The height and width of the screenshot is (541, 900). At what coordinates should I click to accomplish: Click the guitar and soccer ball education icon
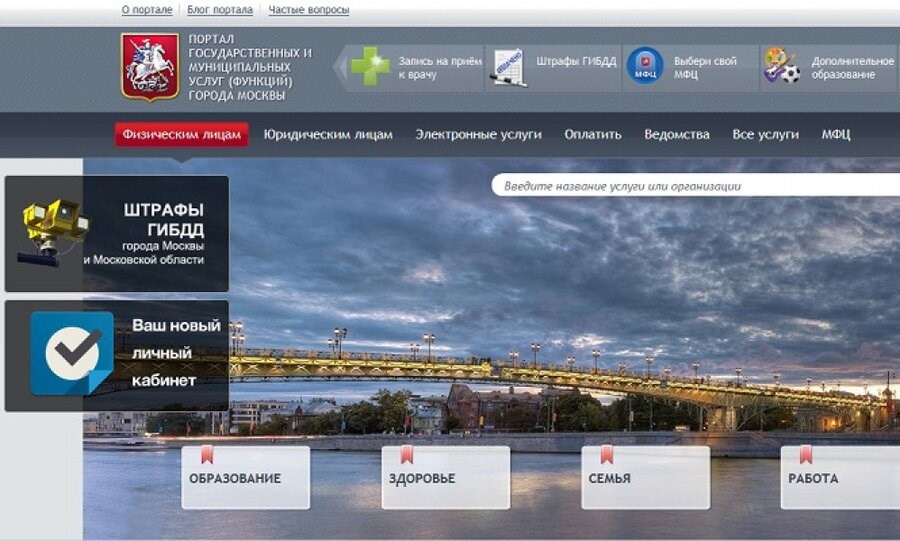[x=781, y=66]
